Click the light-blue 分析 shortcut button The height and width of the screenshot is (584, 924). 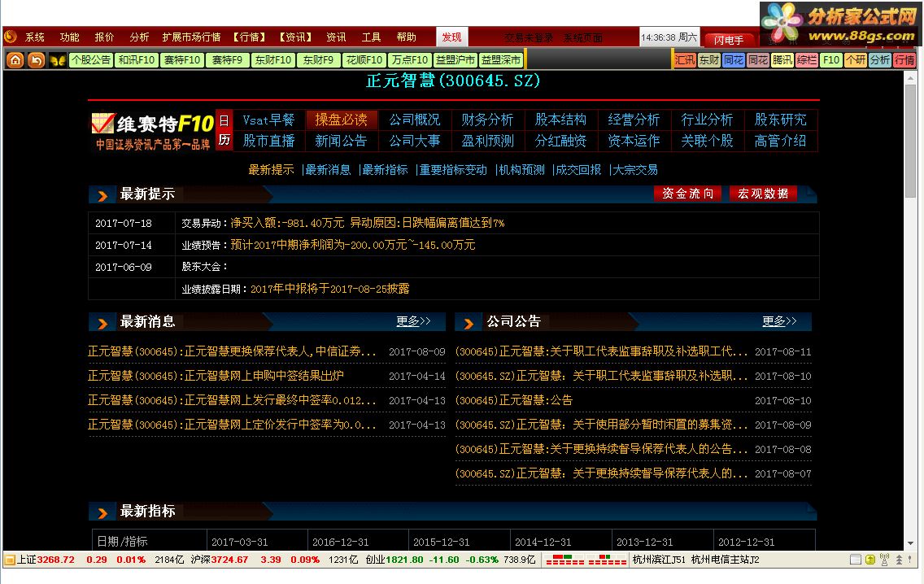point(880,59)
